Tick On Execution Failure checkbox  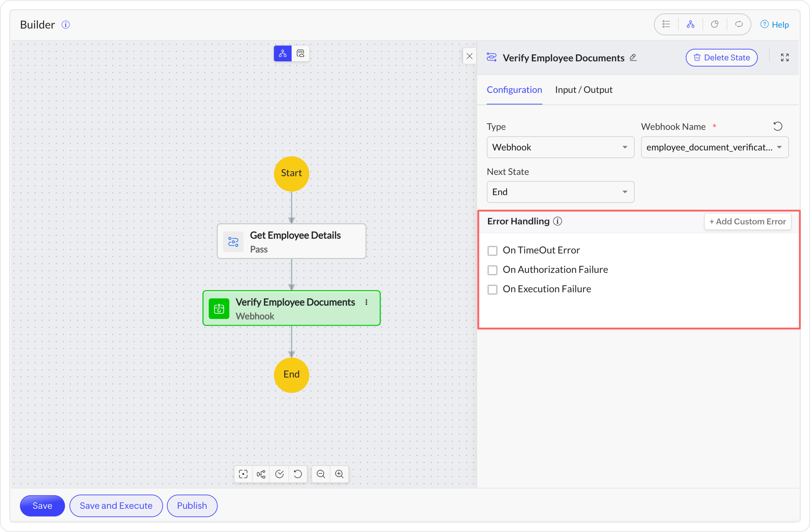pyautogui.click(x=492, y=289)
